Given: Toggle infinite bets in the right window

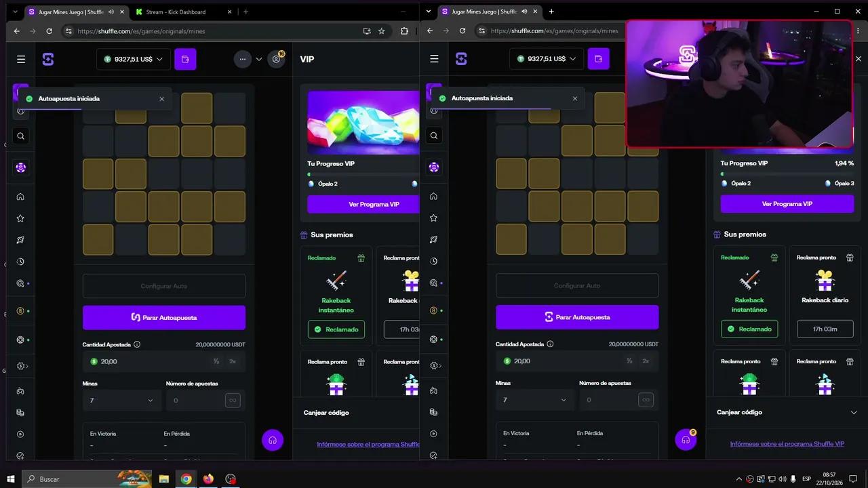Looking at the screenshot, I should click(646, 400).
